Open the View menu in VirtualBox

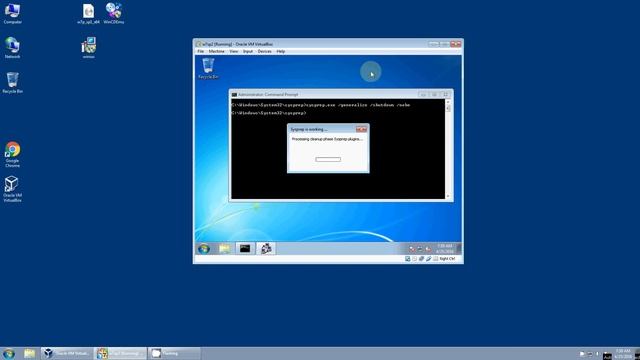click(233, 51)
